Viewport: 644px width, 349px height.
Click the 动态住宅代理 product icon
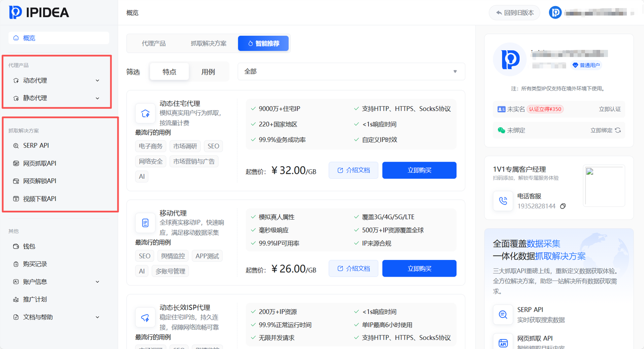[x=145, y=113]
